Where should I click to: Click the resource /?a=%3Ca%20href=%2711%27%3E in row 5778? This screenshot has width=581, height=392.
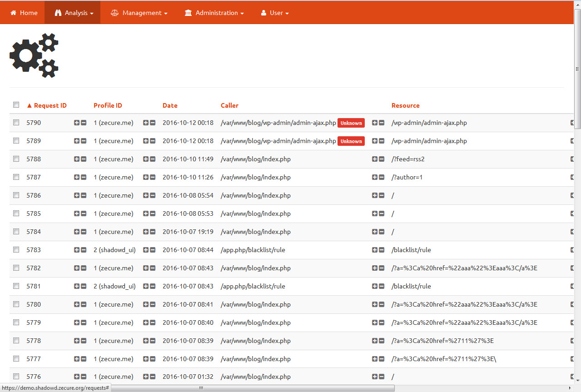442,341
